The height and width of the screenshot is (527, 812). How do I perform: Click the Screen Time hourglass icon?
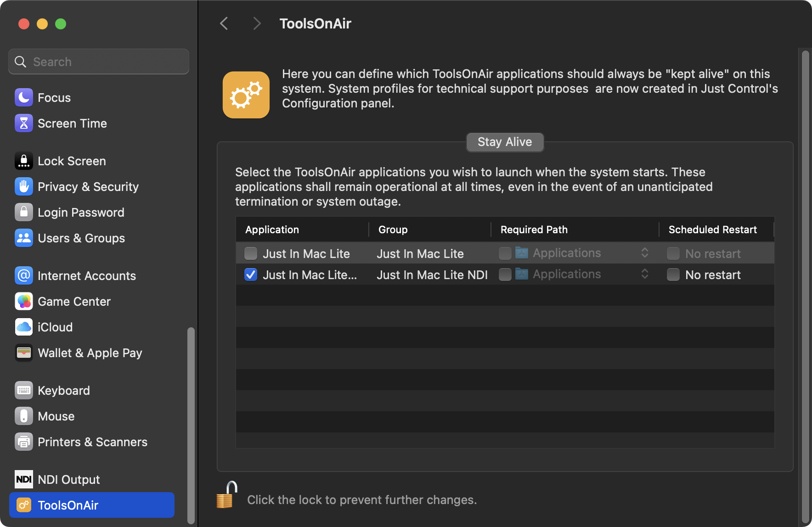(24, 123)
